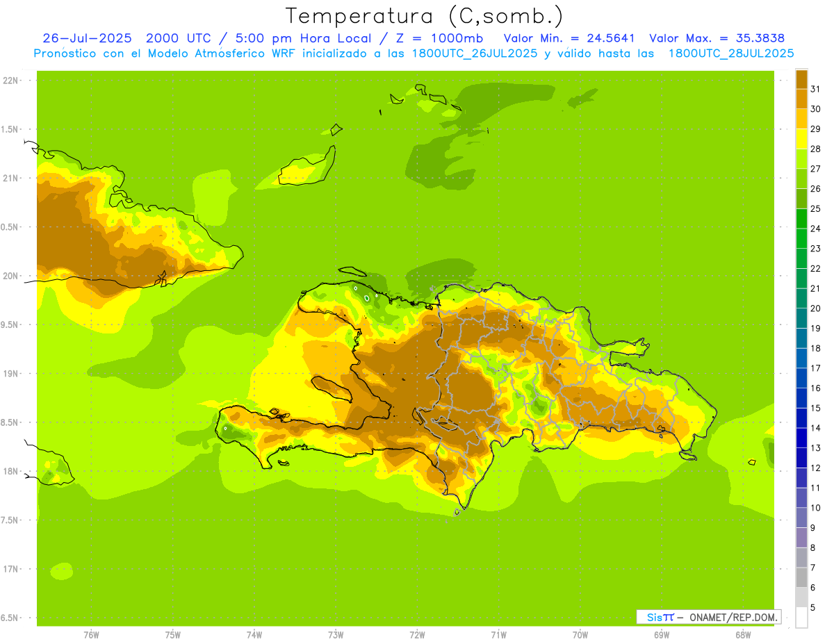Click the 31 label on the color scale

tap(815, 89)
